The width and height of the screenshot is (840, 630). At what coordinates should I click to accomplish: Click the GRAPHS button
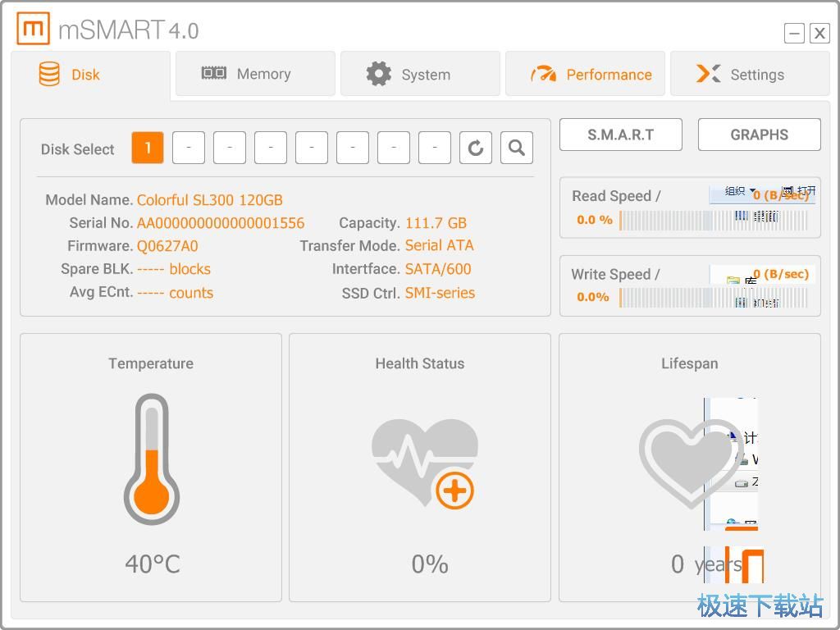pos(759,135)
